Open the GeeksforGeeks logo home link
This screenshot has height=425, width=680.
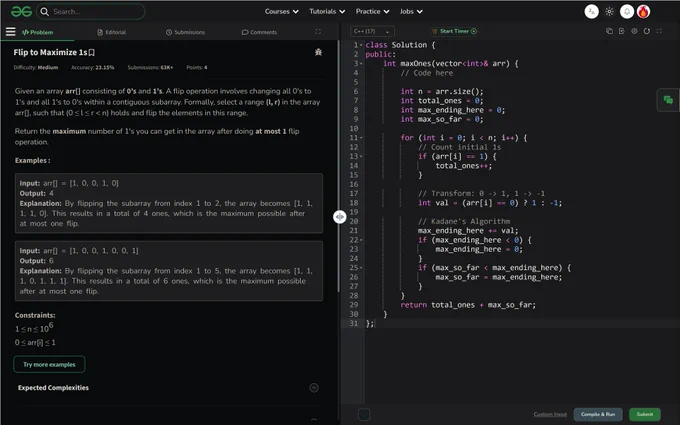[x=21, y=11]
